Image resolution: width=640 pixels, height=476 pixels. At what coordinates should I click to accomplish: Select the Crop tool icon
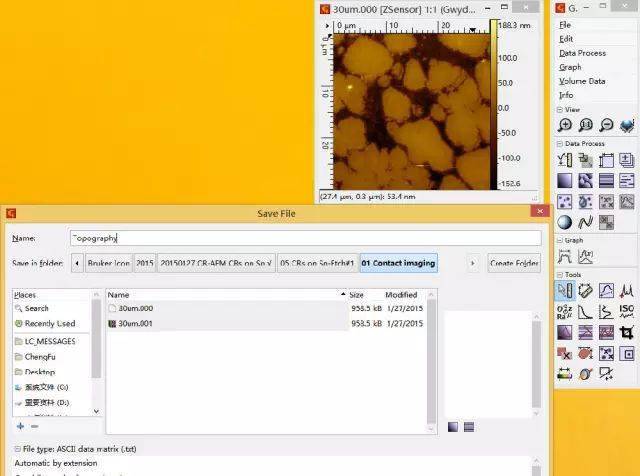click(627, 332)
